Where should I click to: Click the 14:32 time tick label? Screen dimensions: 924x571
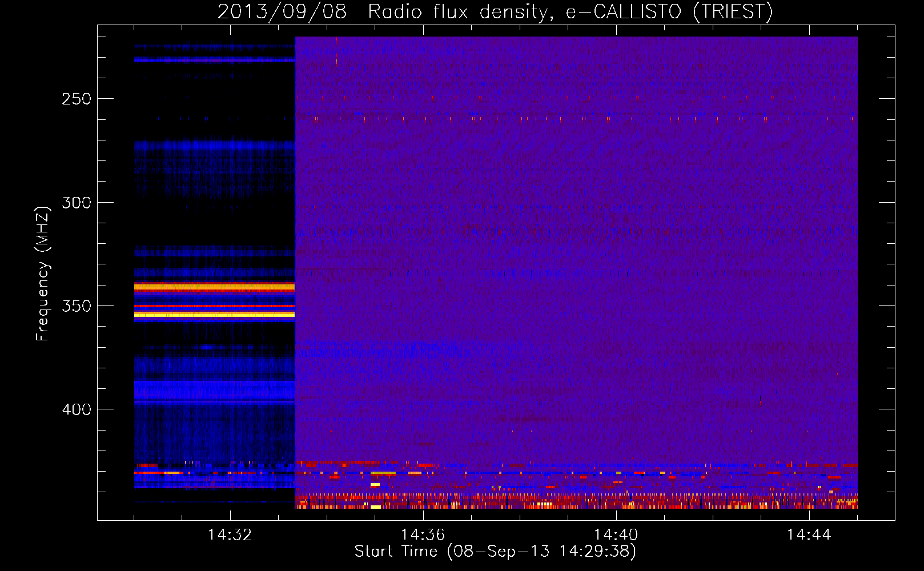click(230, 535)
